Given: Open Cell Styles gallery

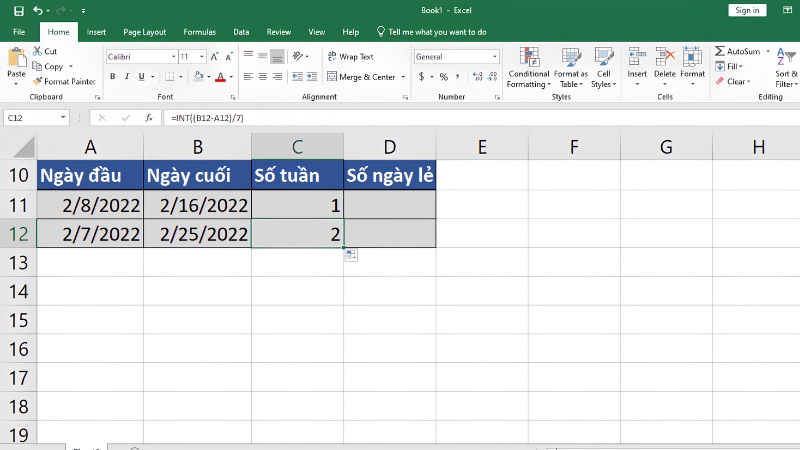Looking at the screenshot, I should (x=604, y=68).
